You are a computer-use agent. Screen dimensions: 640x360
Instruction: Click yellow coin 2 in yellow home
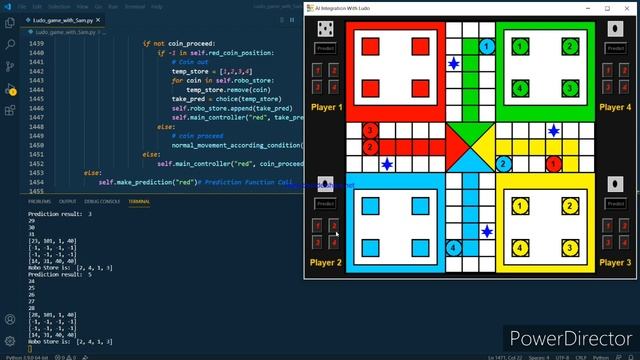(570, 206)
